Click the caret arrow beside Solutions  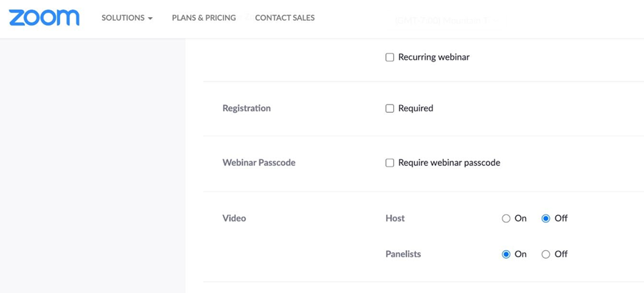[150, 19]
